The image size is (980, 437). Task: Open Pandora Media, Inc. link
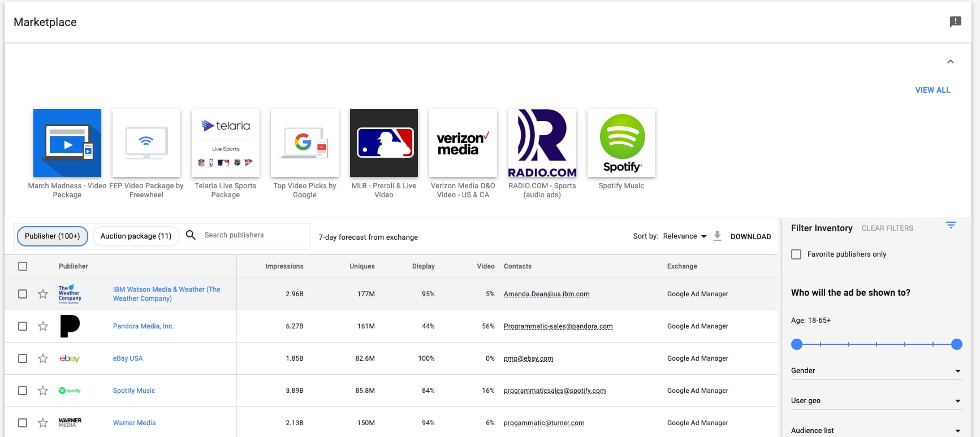[x=143, y=326]
